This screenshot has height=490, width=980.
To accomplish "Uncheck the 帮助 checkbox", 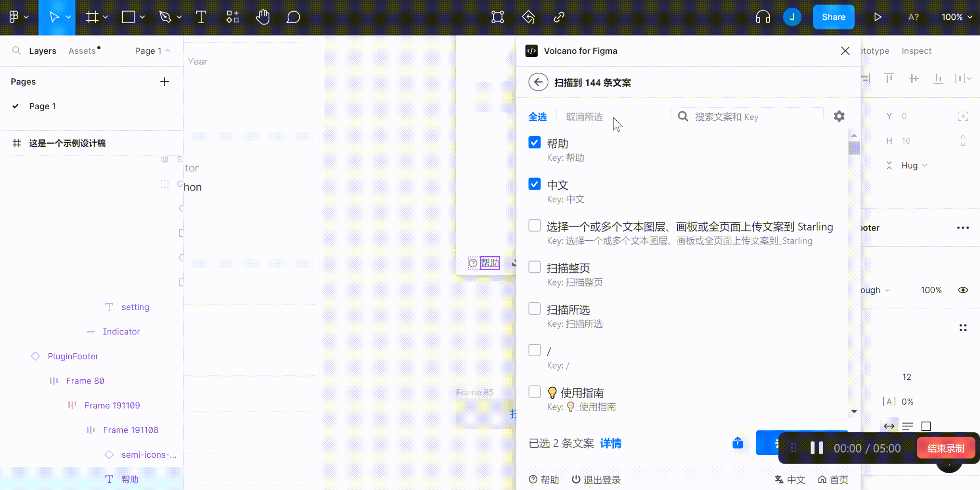I will coord(534,142).
